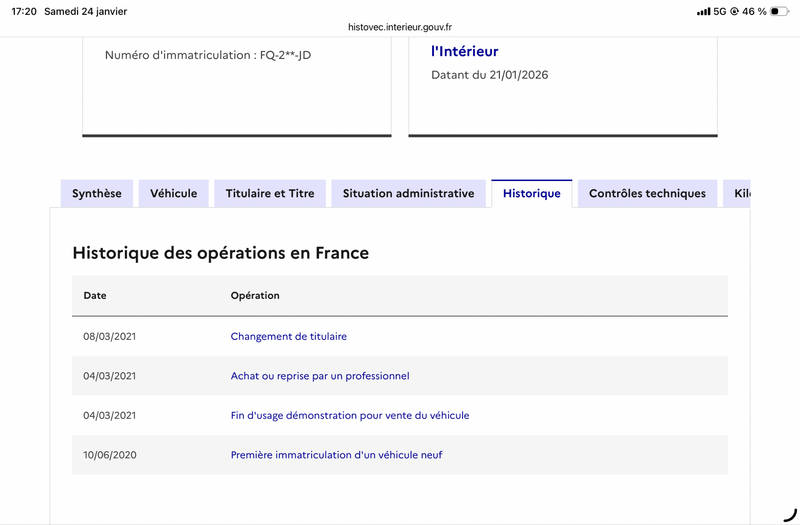Image resolution: width=800 pixels, height=525 pixels.
Task: Go to Situation administrative tab
Action: pos(408,194)
